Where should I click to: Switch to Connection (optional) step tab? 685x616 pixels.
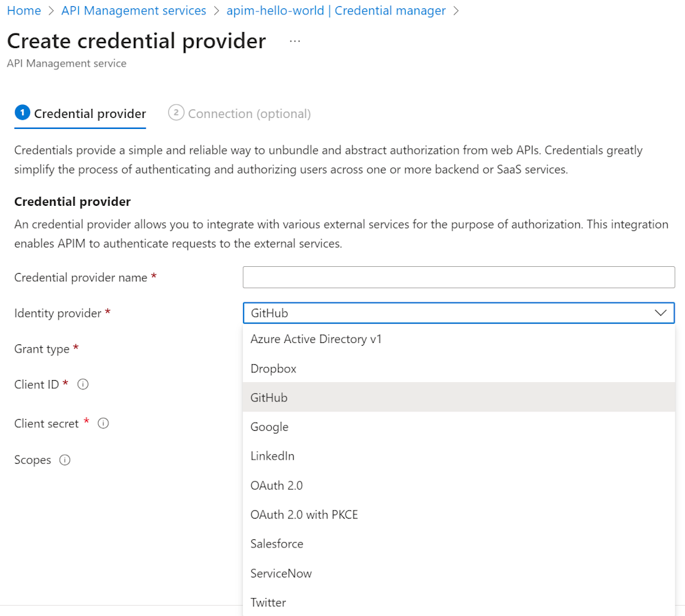pos(240,114)
